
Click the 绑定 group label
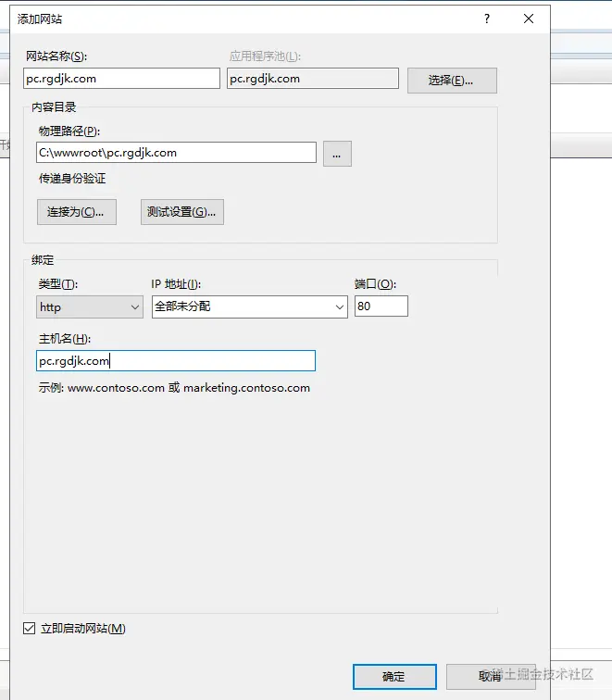tap(43, 260)
